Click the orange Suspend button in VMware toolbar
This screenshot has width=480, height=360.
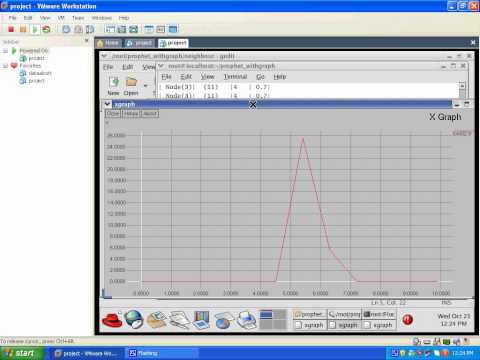[x=23, y=29]
